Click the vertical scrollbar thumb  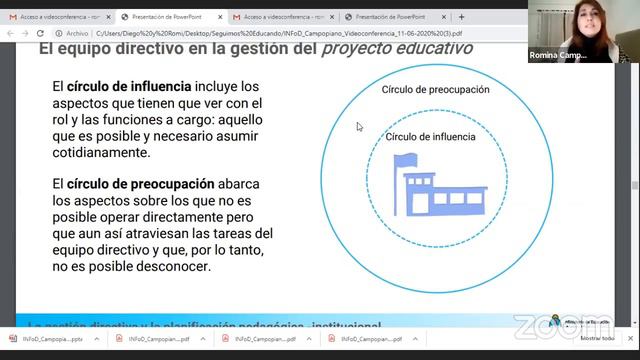tap(635, 185)
